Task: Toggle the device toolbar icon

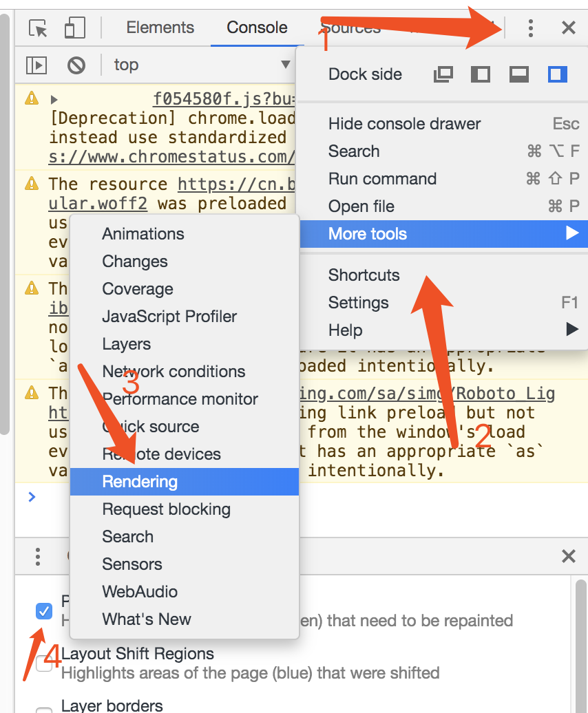Action: tap(74, 28)
